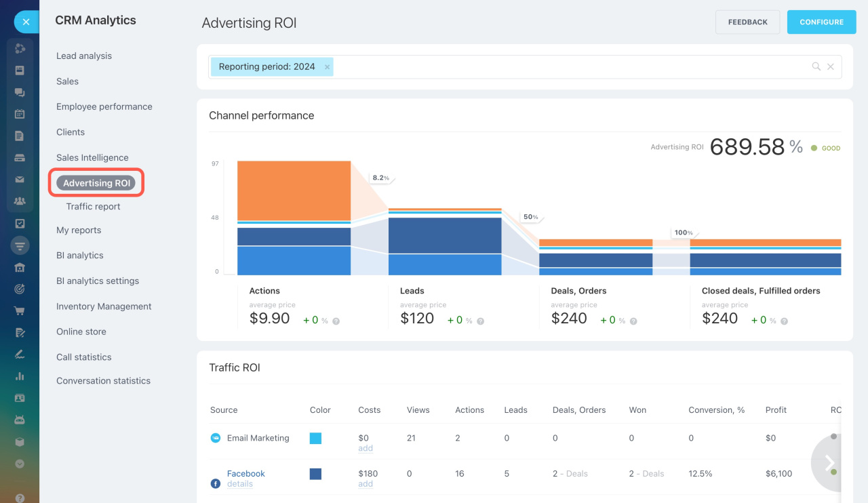Image resolution: width=868 pixels, height=503 pixels.
Task: Switch to Traffic report in the menu
Action: (92, 206)
